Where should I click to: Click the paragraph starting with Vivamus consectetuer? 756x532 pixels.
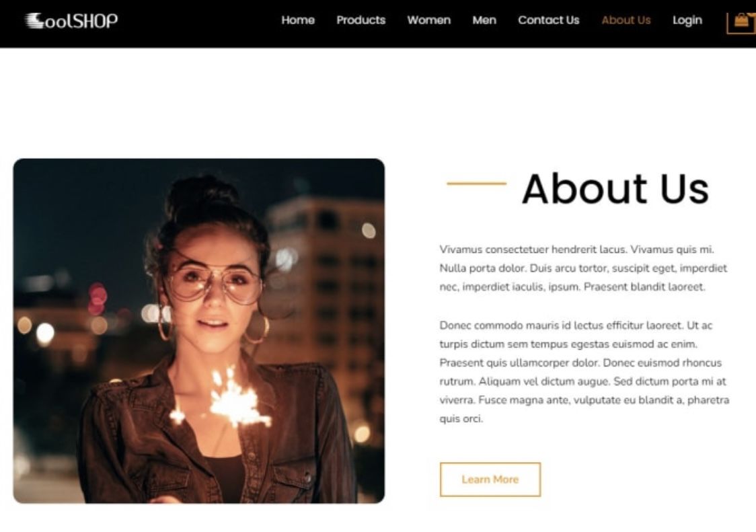[583, 268]
